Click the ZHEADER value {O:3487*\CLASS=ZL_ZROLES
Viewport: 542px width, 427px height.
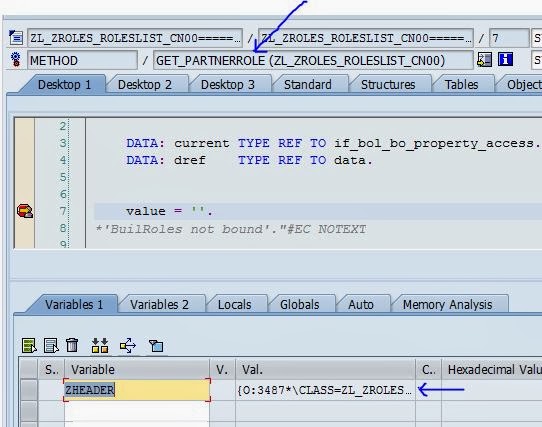tap(325, 390)
